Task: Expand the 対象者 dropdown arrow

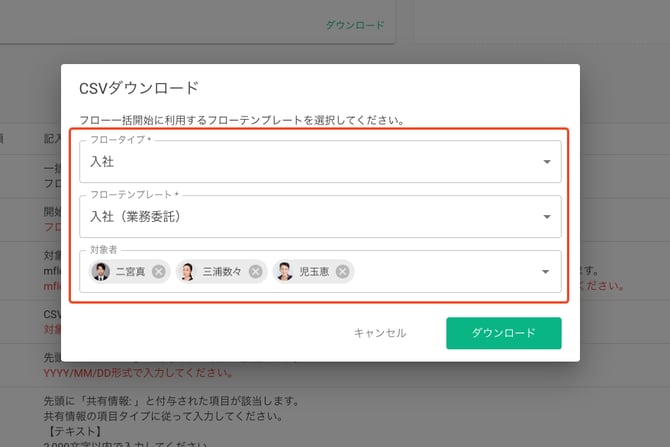Action: pyautogui.click(x=547, y=272)
